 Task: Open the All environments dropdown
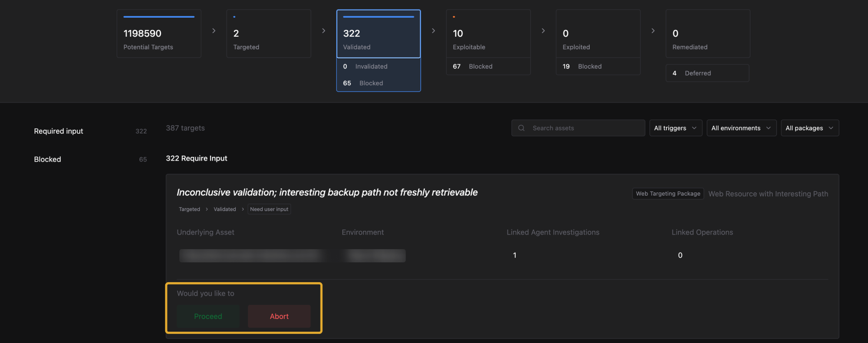click(x=742, y=128)
